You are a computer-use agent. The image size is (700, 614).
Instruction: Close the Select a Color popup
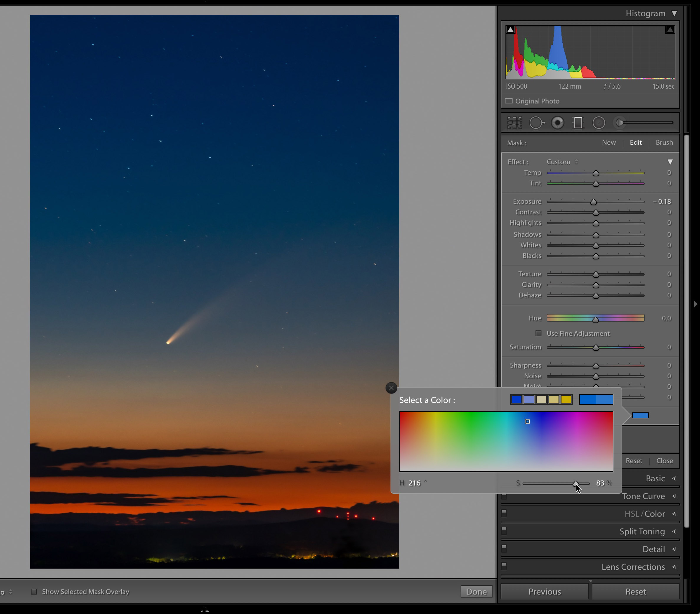point(391,388)
